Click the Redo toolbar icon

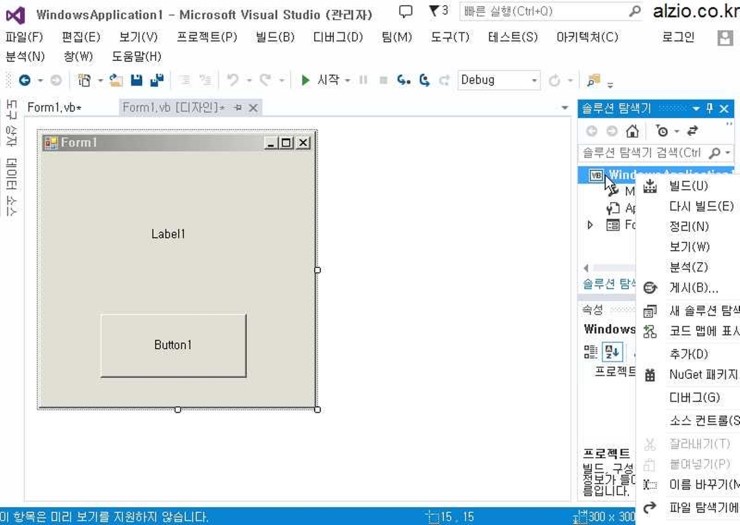click(265, 80)
